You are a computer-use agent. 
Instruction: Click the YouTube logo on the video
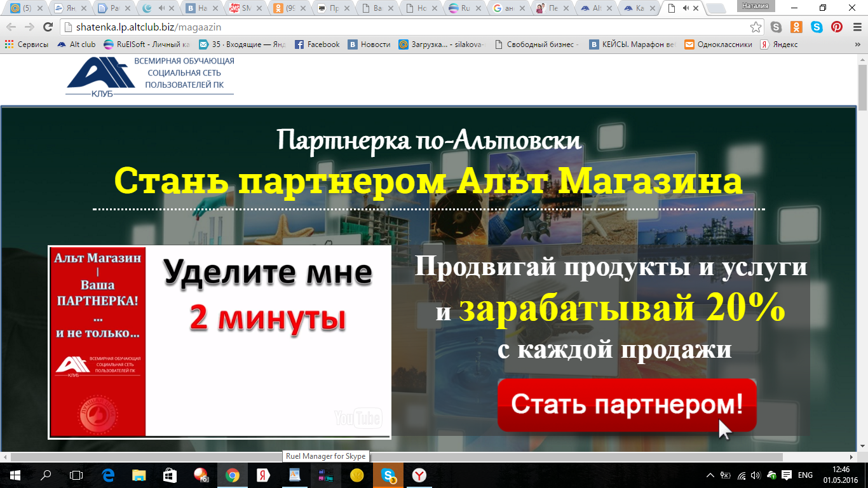[358, 417]
